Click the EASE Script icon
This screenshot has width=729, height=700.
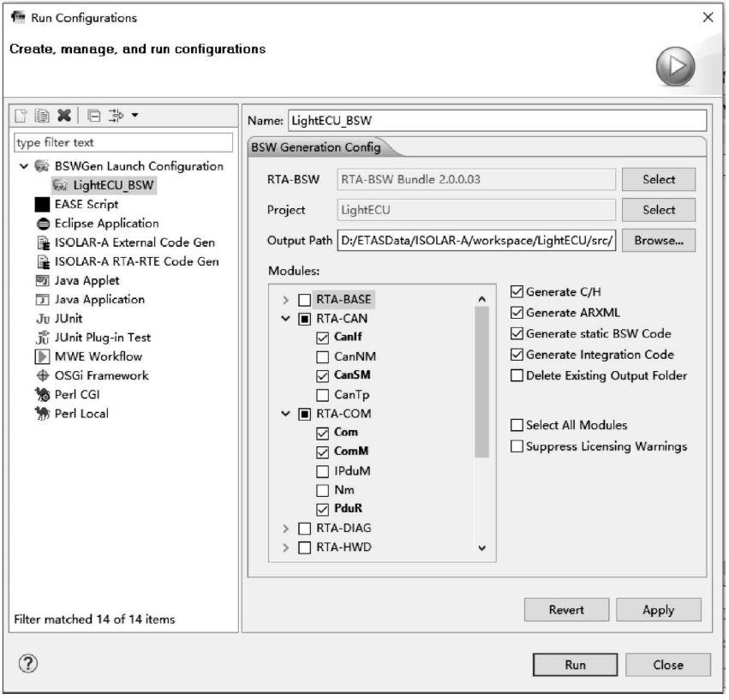click(x=42, y=205)
